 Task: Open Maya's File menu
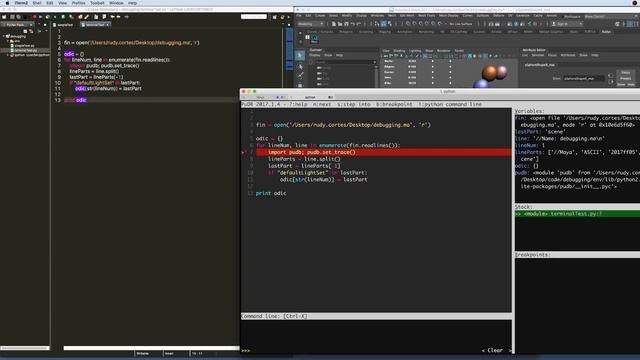coord(299,16)
